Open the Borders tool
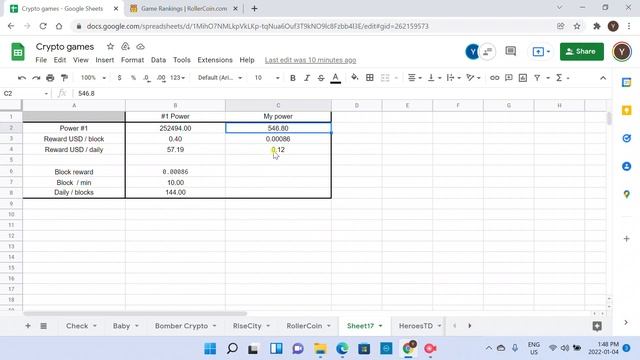Viewport: 640px width, 360px height. point(370,78)
